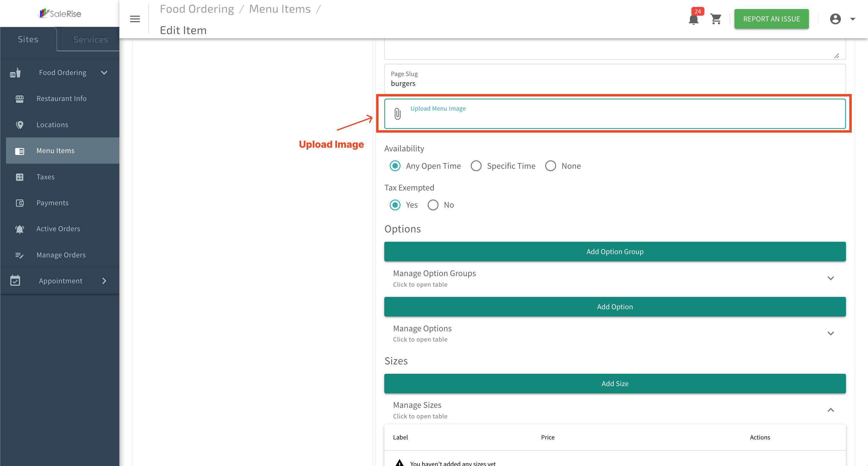
Task: Switch to the Services tab
Action: [x=91, y=39]
